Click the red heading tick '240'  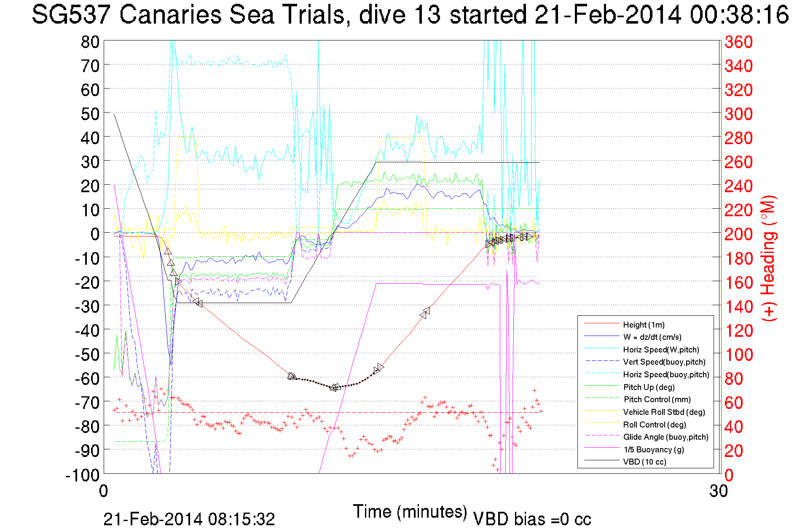(x=738, y=186)
